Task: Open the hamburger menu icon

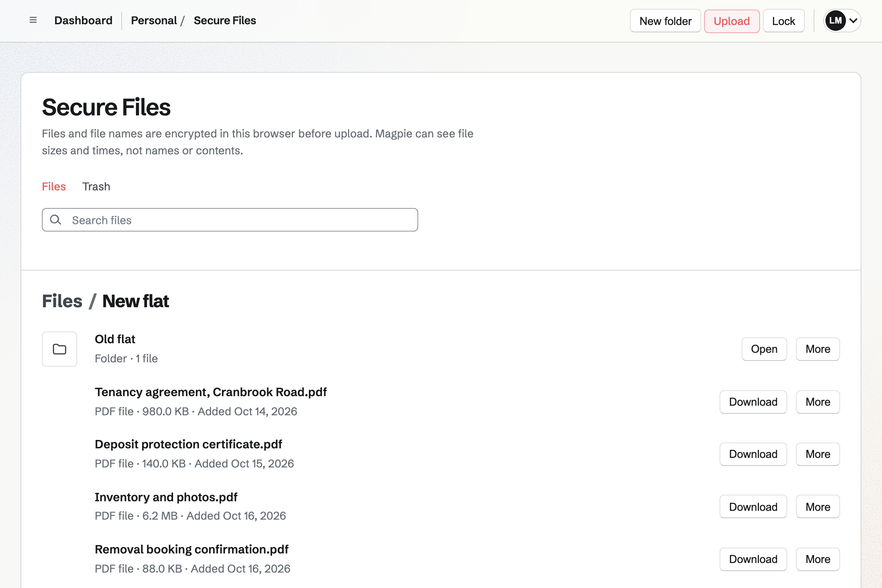Action: [x=33, y=20]
